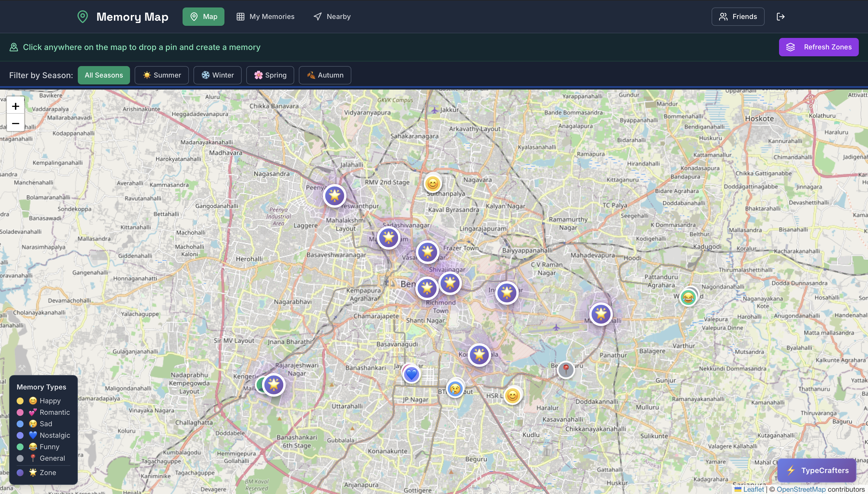Screen dimensions: 868x494
Task: Click the smiling emoji marker near HSR Layout
Action: point(513,395)
